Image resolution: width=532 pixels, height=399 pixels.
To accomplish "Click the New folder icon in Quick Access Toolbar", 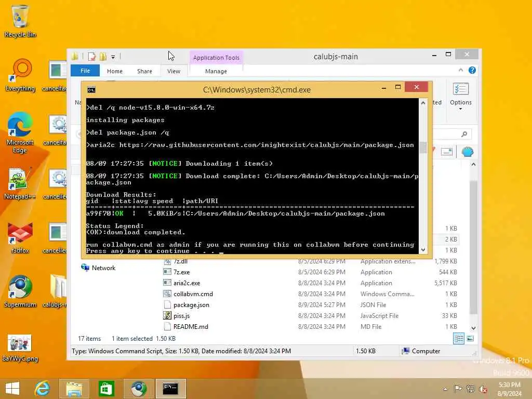I will tap(103, 56).
